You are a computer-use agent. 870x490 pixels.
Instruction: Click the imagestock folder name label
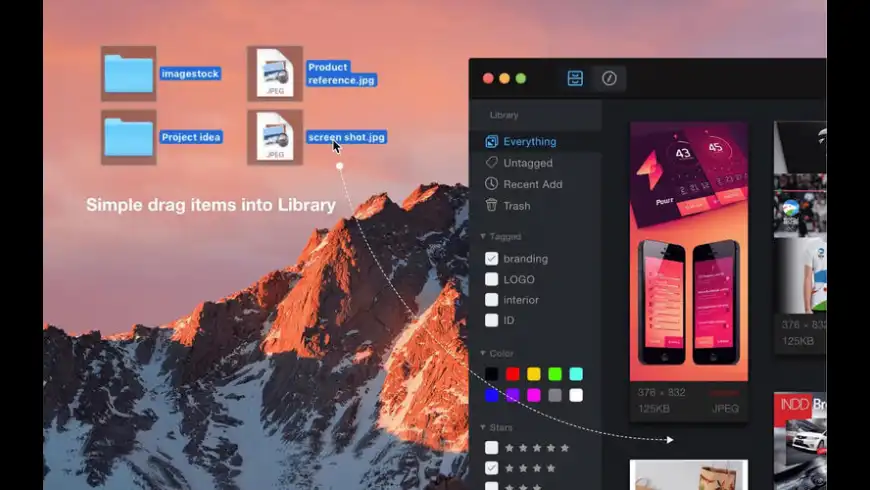click(x=190, y=73)
